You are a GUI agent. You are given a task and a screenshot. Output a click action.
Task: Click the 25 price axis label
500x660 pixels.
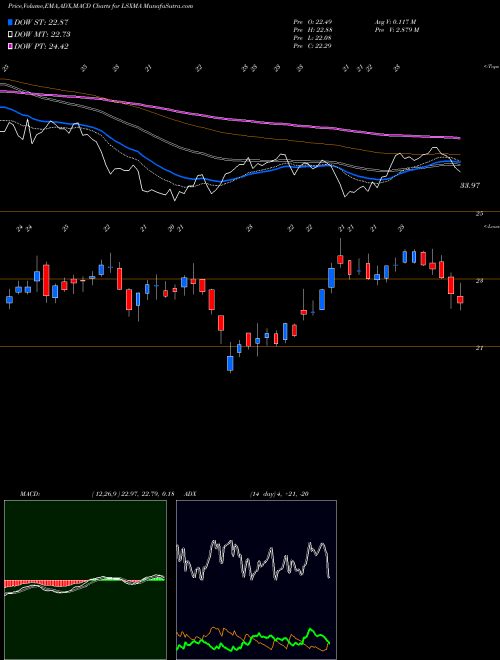pos(479,214)
